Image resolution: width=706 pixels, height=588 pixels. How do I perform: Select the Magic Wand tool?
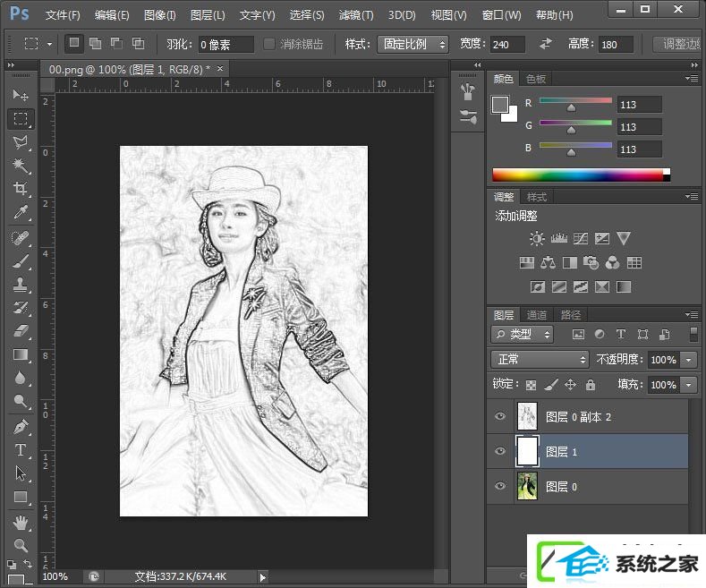click(x=21, y=166)
